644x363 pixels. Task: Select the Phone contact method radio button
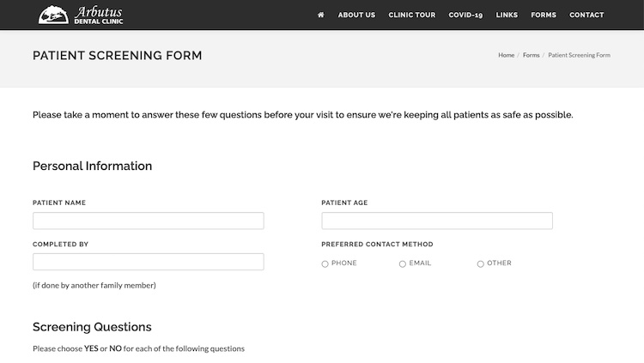(x=325, y=263)
